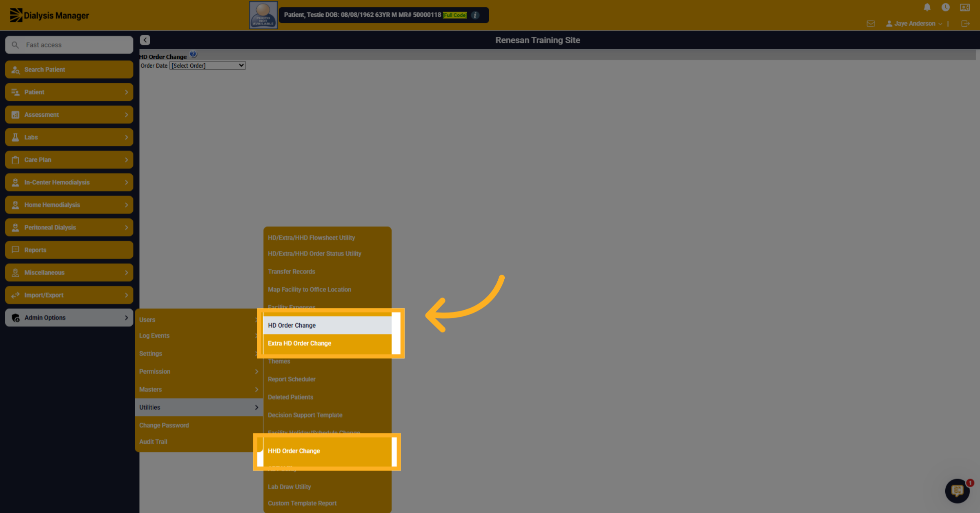This screenshot has height=513, width=980.
Task: Expand the Patient menu arrow
Action: click(x=126, y=92)
